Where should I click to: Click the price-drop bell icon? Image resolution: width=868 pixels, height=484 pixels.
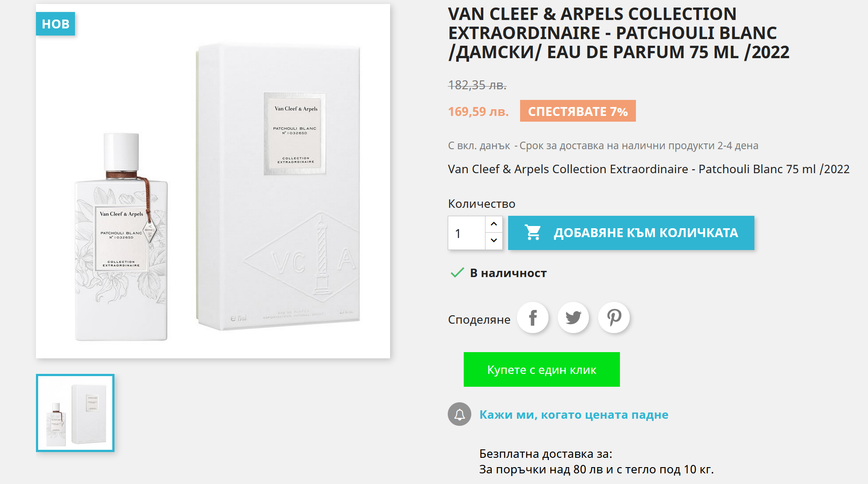click(459, 414)
